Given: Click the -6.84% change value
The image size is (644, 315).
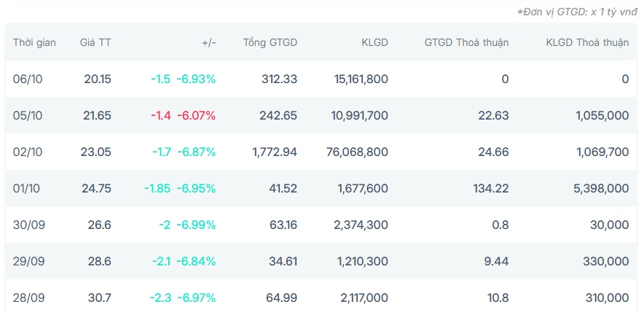Looking at the screenshot, I should [x=196, y=261].
